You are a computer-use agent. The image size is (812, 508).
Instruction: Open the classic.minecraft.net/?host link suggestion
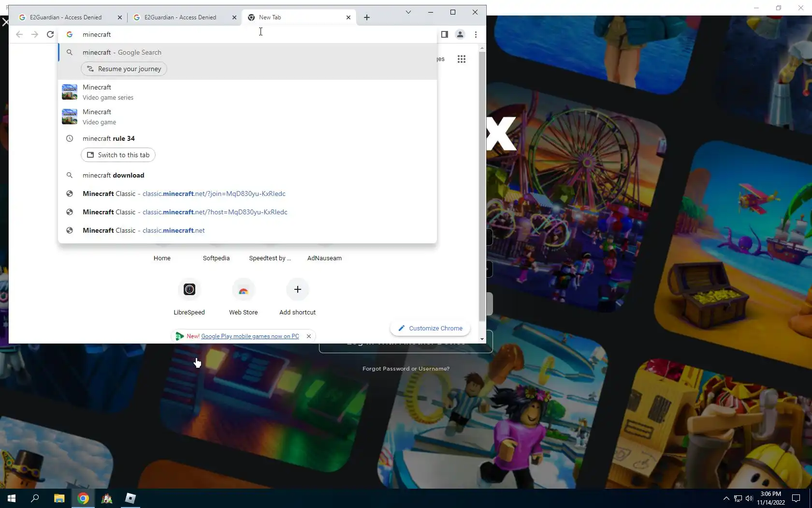247,212
